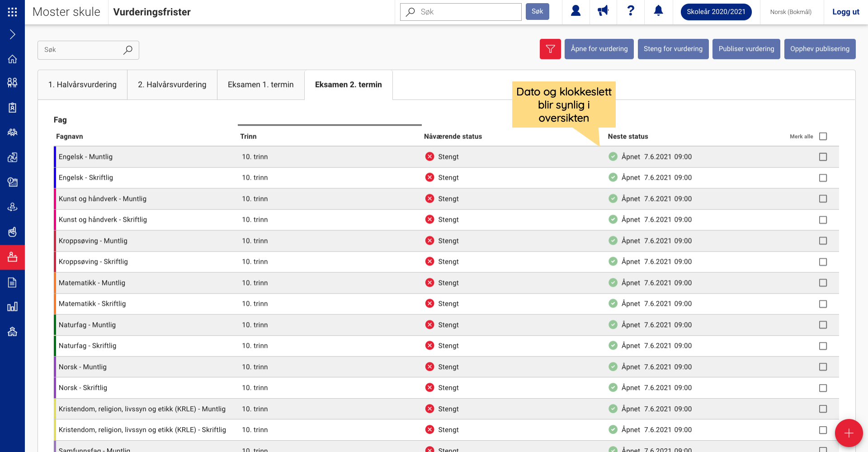Check the Naturfag - Skriftlig row checkbox
This screenshot has width=868, height=452.
[823, 346]
